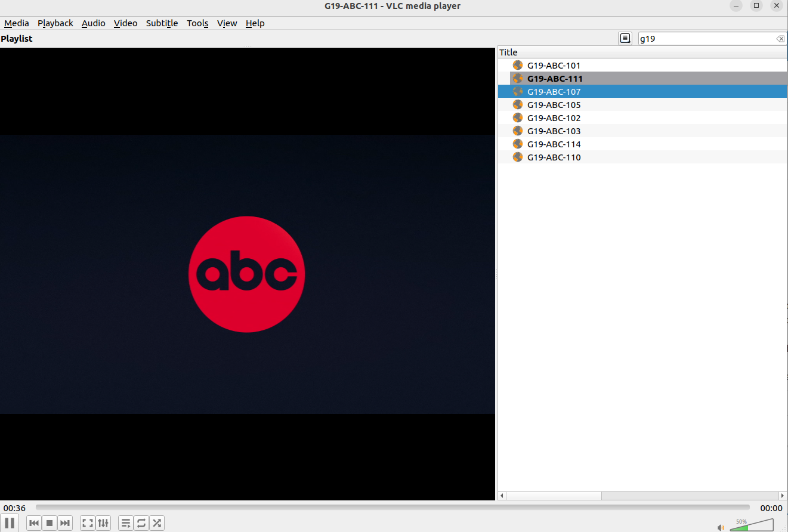Sort playlist by the Title column header
This screenshot has height=532, width=788.
(642, 52)
